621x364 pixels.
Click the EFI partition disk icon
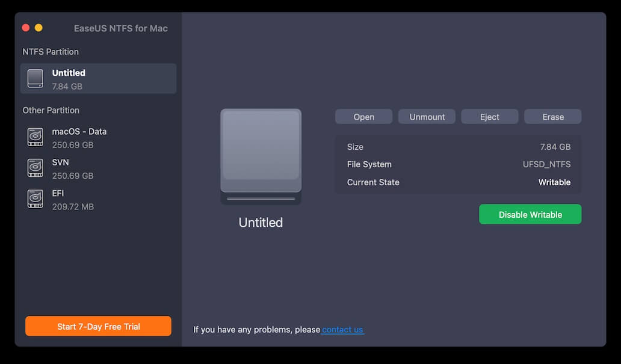[36, 199]
